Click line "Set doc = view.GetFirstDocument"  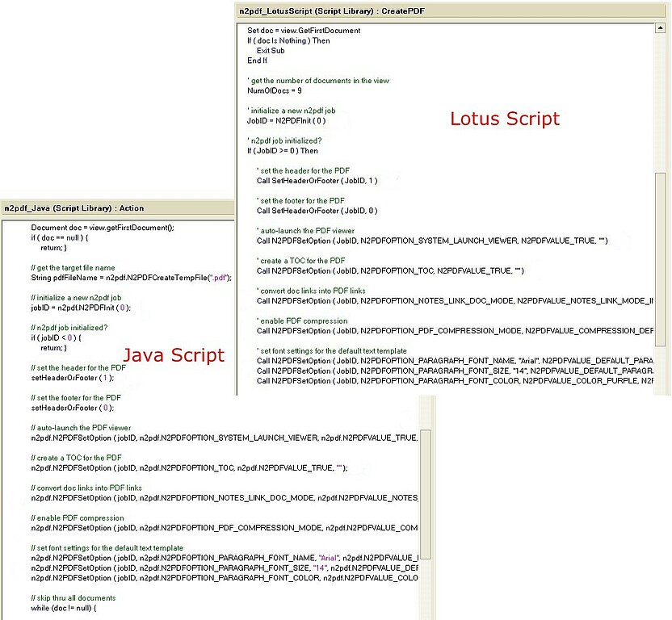[304, 31]
